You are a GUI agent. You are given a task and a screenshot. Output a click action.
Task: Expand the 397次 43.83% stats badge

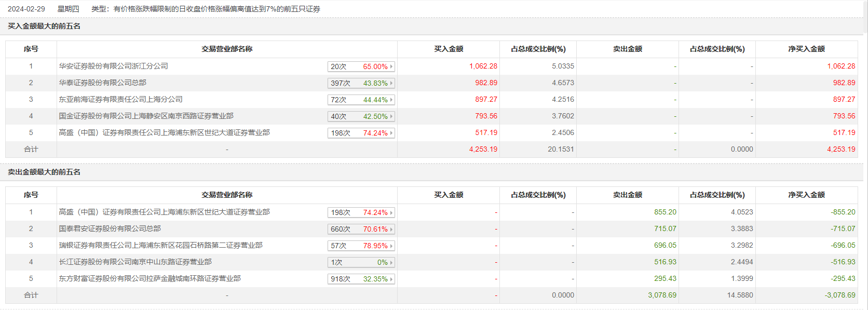tap(361, 83)
